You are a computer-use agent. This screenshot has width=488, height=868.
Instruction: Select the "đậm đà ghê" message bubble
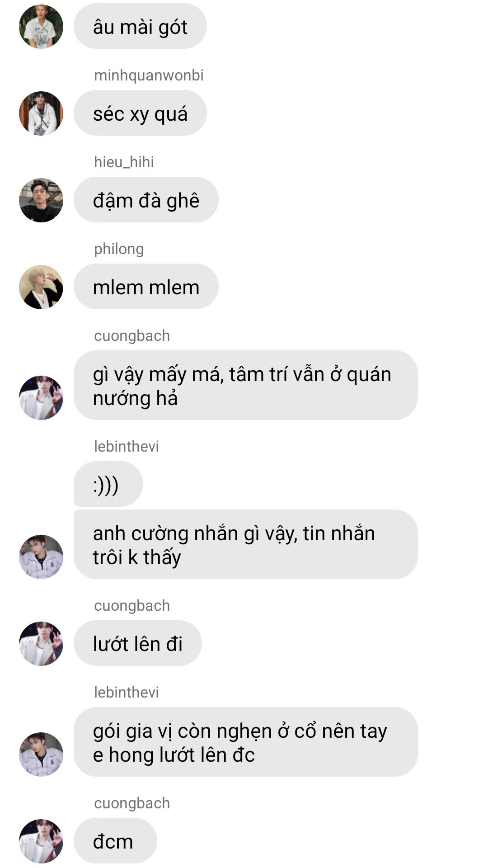coord(146,200)
